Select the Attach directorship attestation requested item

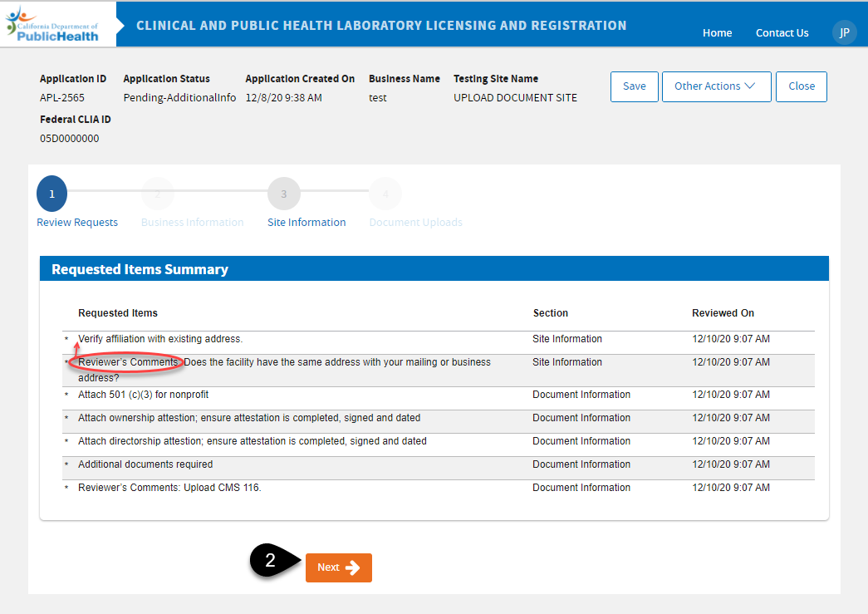click(252, 441)
